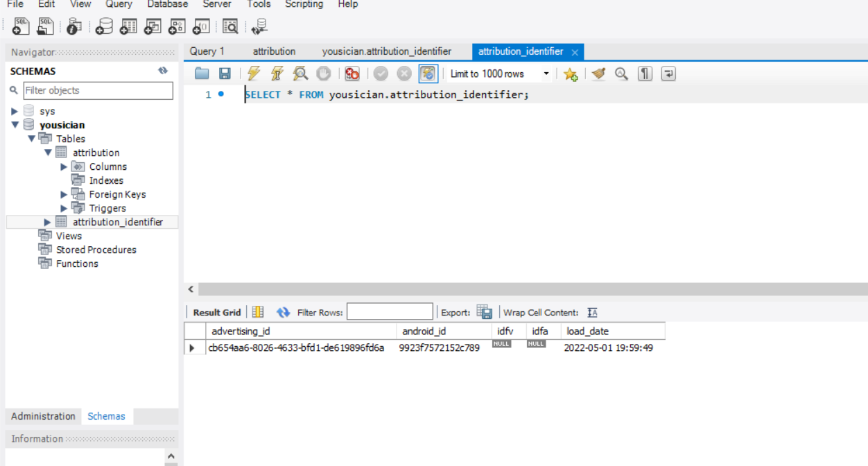Viewport: 868px width, 466px height.
Task: Toggle display of invisible characters
Action: 644,74
